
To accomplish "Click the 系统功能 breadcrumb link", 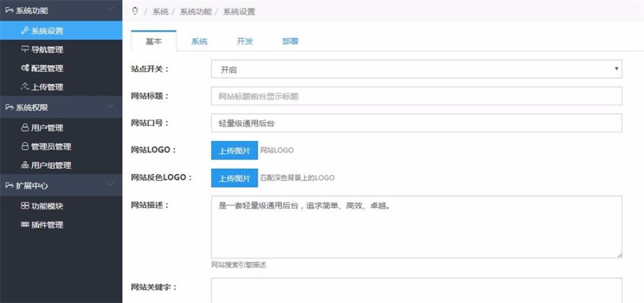I will 195,11.
